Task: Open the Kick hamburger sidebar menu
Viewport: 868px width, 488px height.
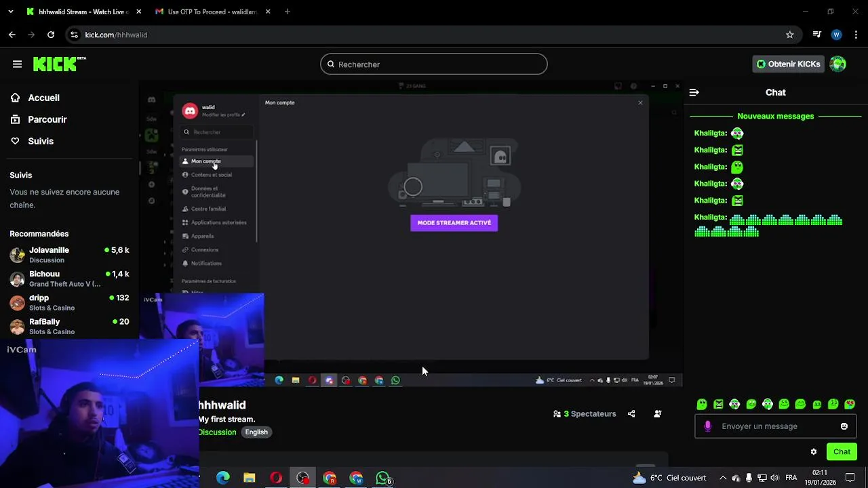Action: click(17, 64)
